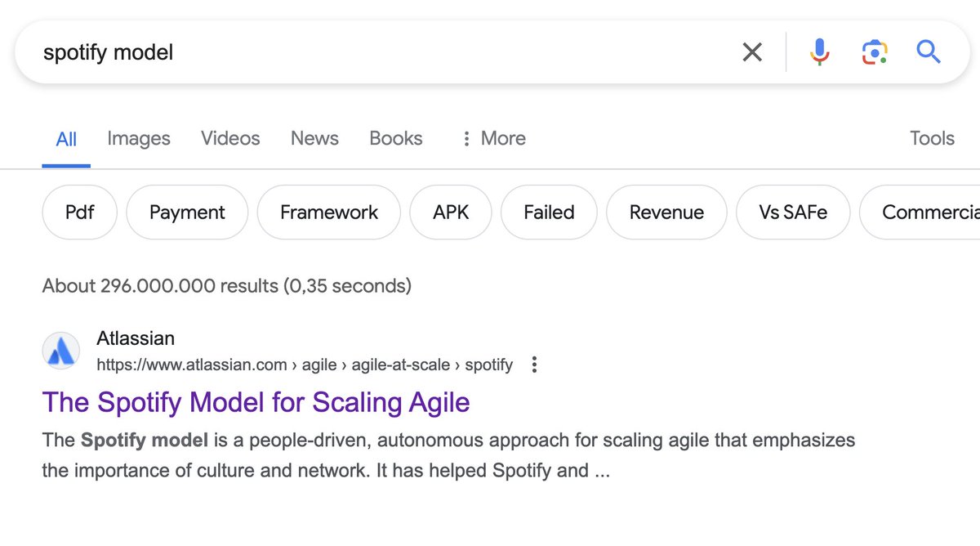
Task: Expand the More search categories menu
Action: [x=493, y=139]
